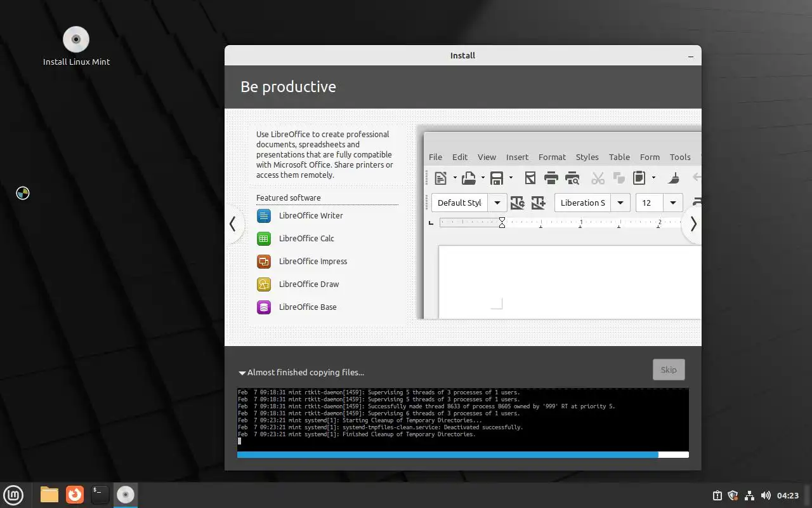The width and height of the screenshot is (812, 508).
Task: Launch Firefox from the panel
Action: [75, 494]
